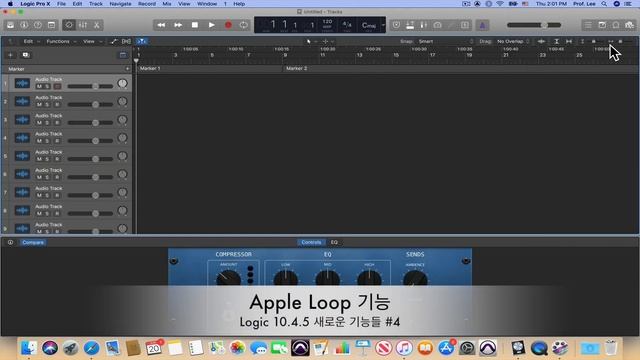Mute Audio Track 1
This screenshot has width=640, height=360.
click(x=39, y=87)
